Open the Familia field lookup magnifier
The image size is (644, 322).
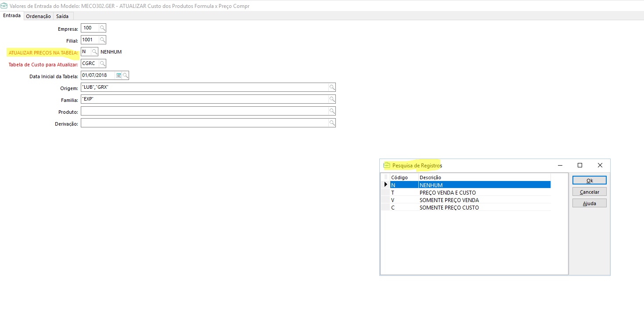pyautogui.click(x=332, y=99)
